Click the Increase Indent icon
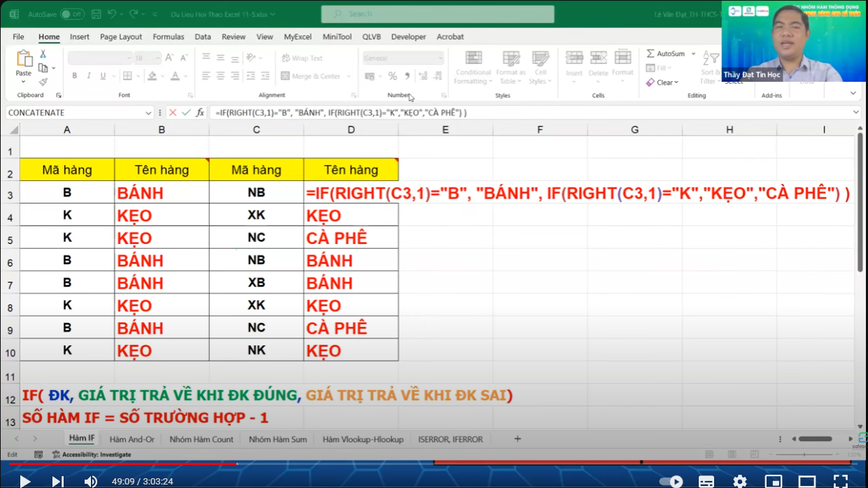868x488 pixels. [x=265, y=76]
